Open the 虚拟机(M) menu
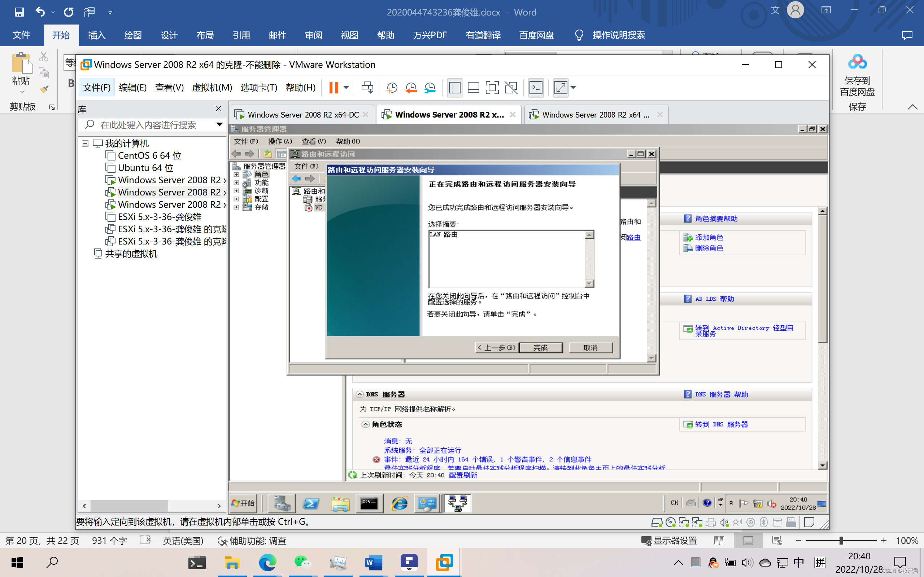Screen dimensions: 924x577 (212, 88)
